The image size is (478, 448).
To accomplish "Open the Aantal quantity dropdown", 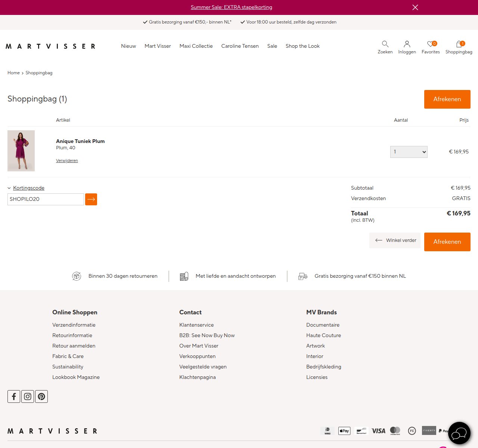I will pos(409,152).
